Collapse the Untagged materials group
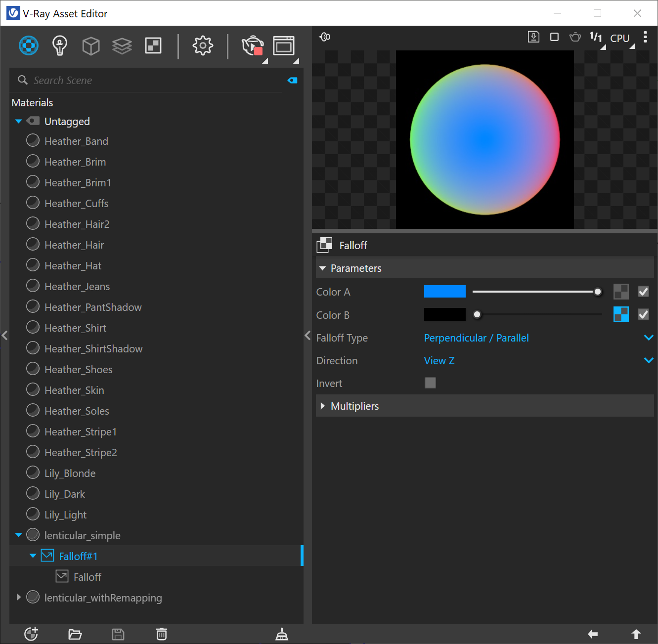The image size is (658, 644). [x=18, y=121]
